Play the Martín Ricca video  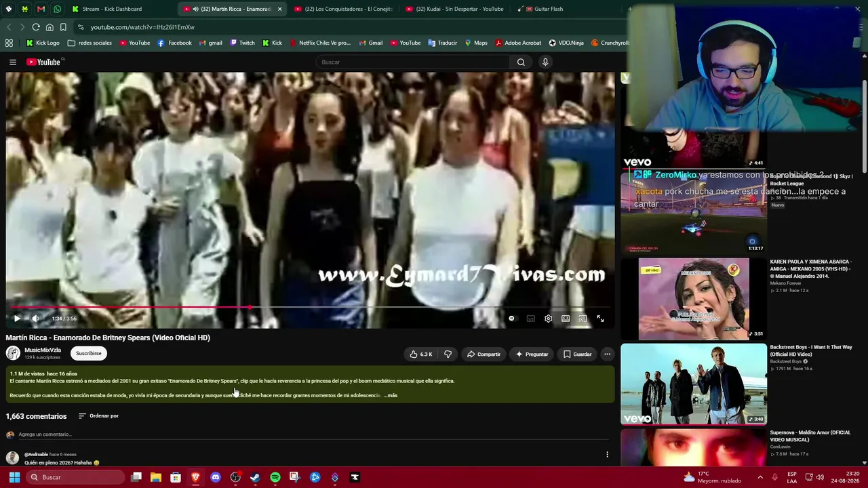click(x=17, y=319)
